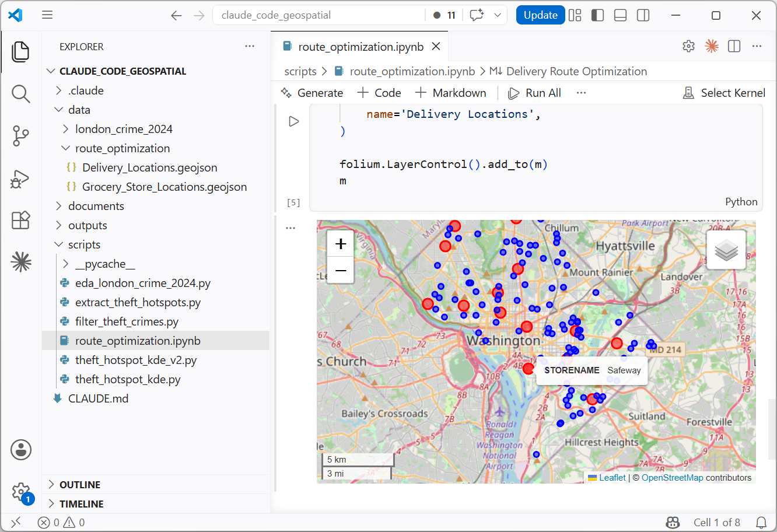Open the Claude Code sidebar icon

point(21,262)
